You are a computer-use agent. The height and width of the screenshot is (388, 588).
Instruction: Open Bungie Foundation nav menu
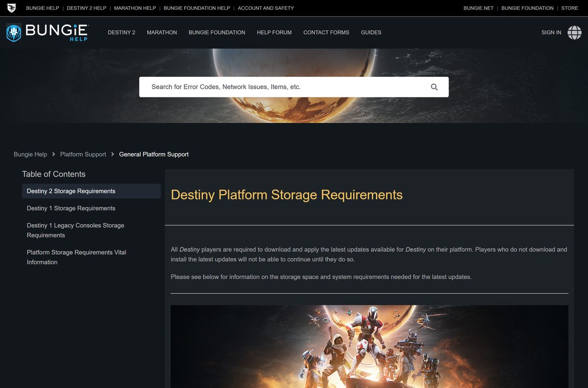pos(217,32)
